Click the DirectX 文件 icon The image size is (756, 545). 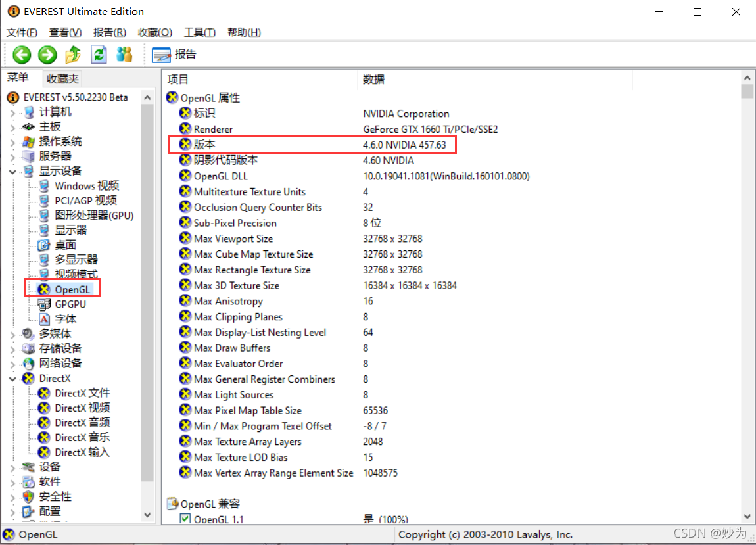[x=44, y=393]
